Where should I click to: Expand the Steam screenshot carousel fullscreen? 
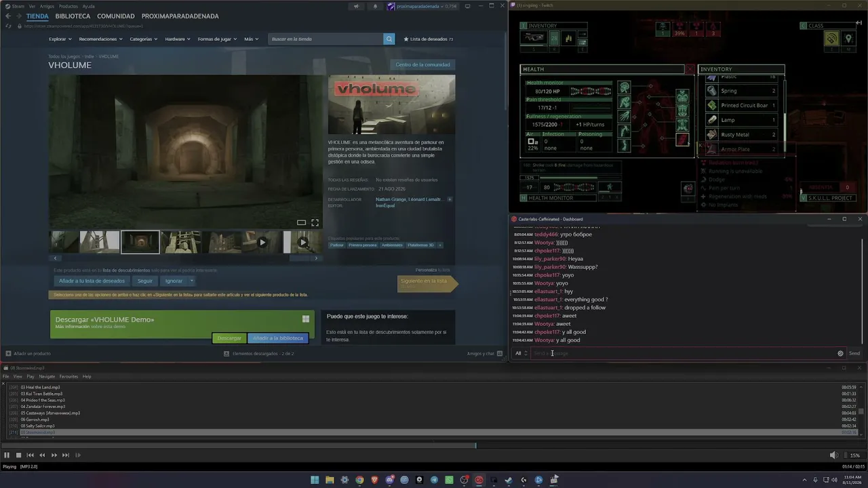(x=315, y=222)
